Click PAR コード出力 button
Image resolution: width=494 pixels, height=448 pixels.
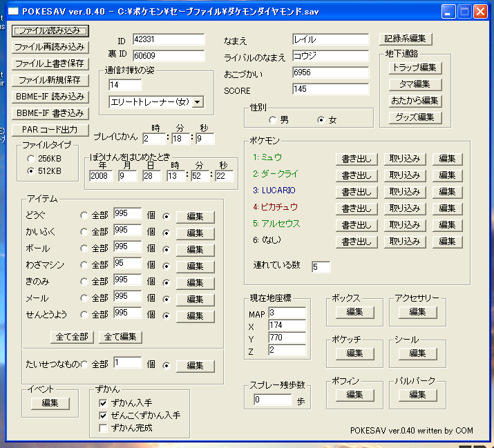point(50,130)
